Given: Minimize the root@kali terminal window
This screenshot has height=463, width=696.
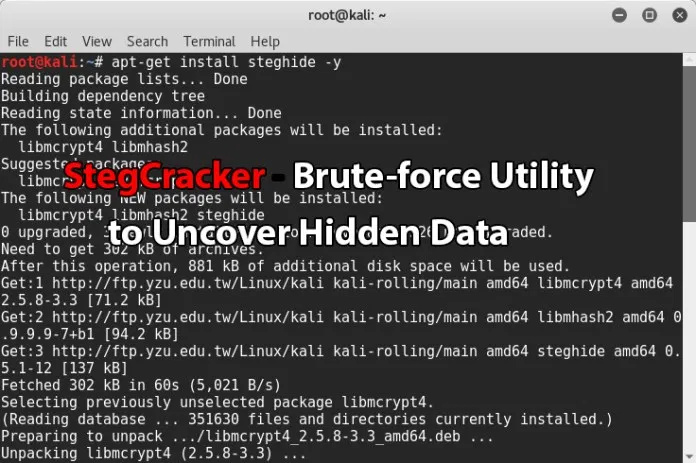Looking at the screenshot, I should pyautogui.click(x=619, y=16).
